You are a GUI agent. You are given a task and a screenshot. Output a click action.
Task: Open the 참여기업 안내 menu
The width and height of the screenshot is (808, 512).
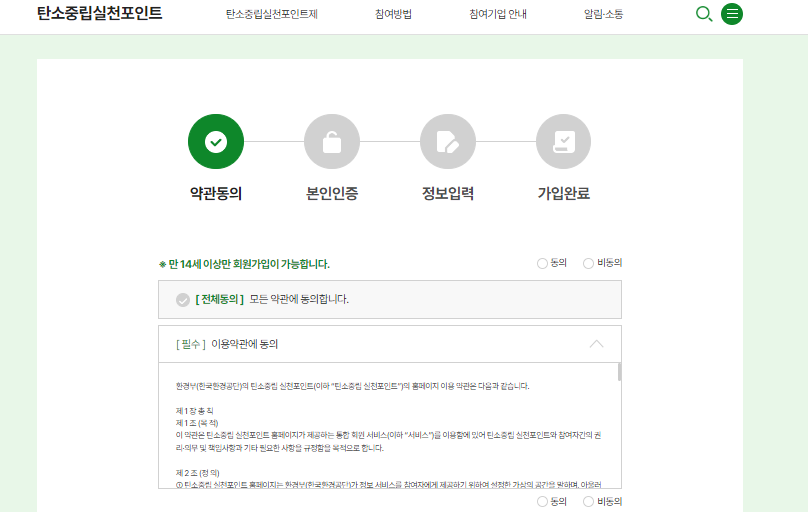point(498,14)
